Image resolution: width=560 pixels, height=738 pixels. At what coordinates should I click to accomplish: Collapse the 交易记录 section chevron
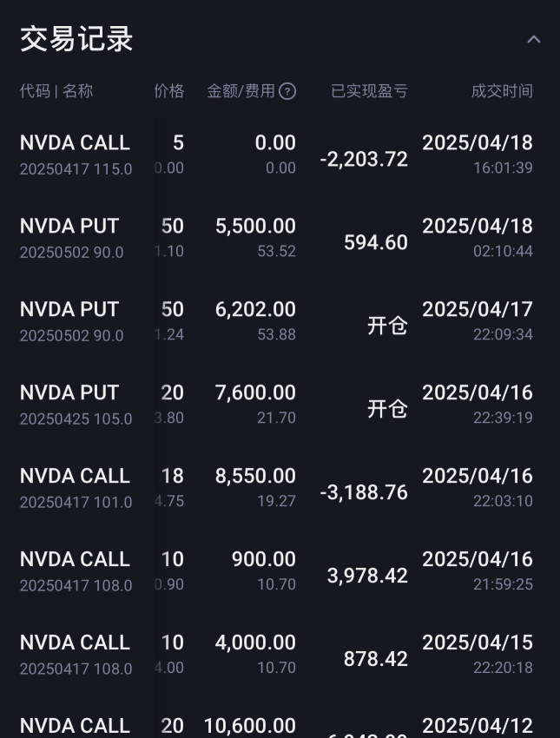point(533,40)
